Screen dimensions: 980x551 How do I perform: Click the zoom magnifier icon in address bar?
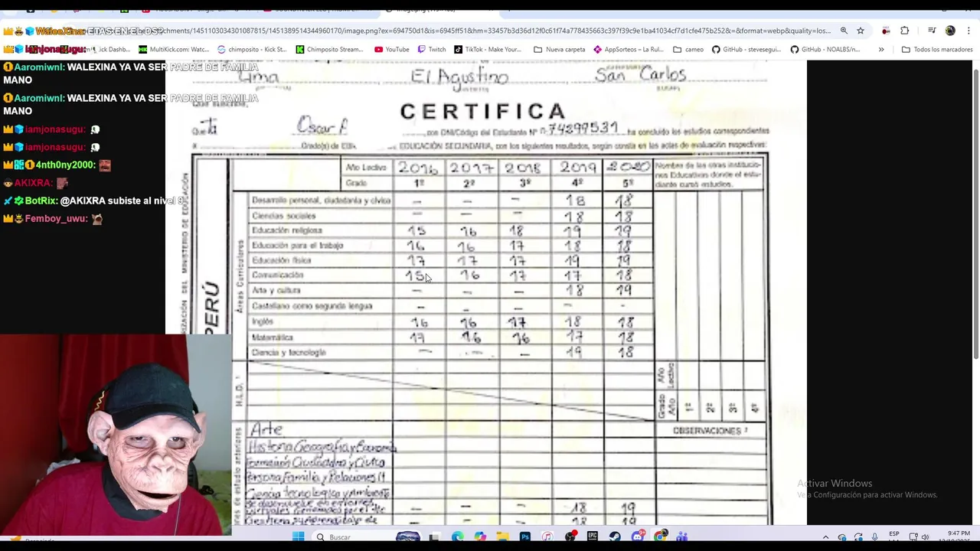844,31
